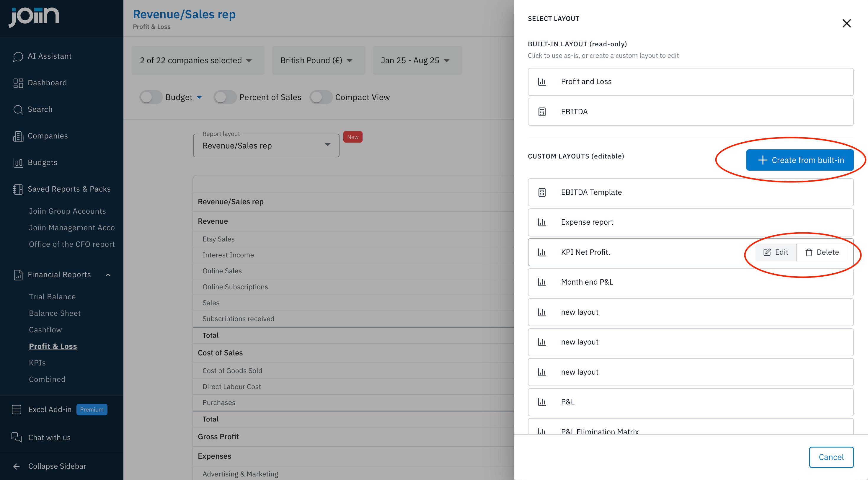Open the British Pound currency dropdown
Image resolution: width=868 pixels, height=480 pixels.
click(x=319, y=61)
